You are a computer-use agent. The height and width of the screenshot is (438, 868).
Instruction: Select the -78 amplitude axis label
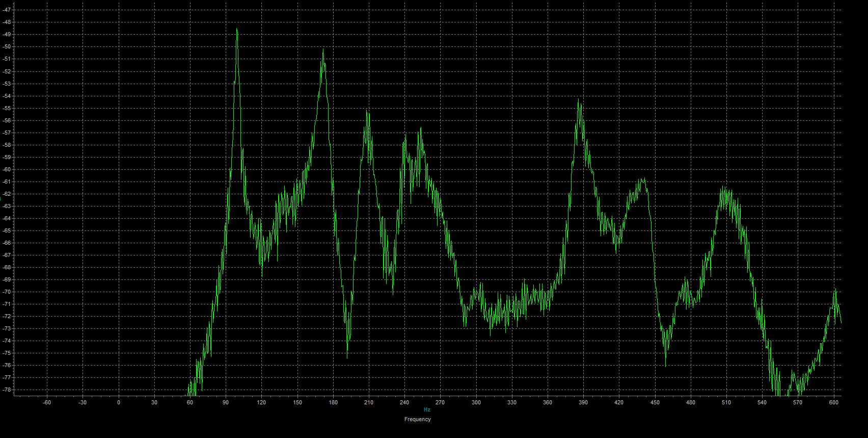tap(7, 390)
